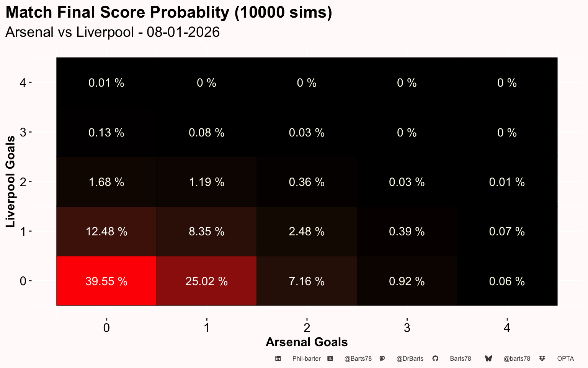
Task: Click the chart title Match Final Score
Action: pyautogui.click(x=169, y=12)
